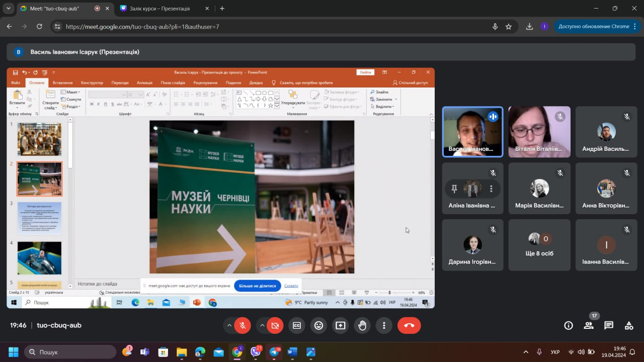This screenshot has height=362, width=644.
Task: Click "Доступно обновление Chrome" update button
Action: 597,27
